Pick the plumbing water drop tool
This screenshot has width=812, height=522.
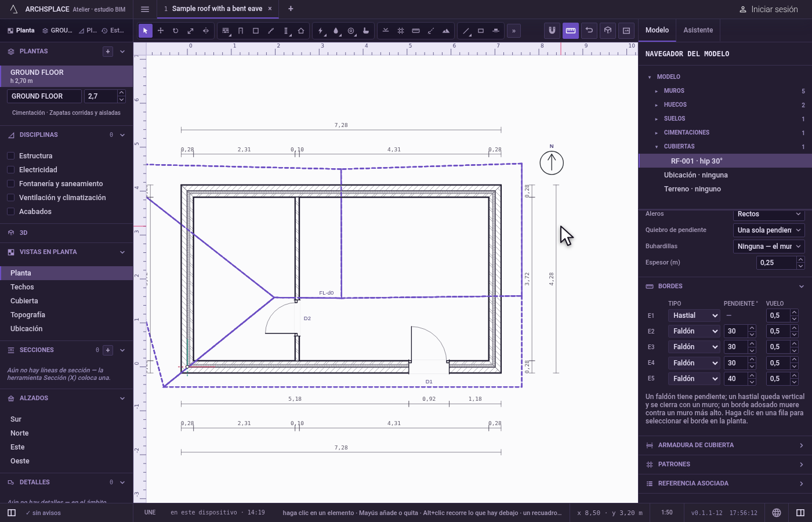pyautogui.click(x=336, y=31)
